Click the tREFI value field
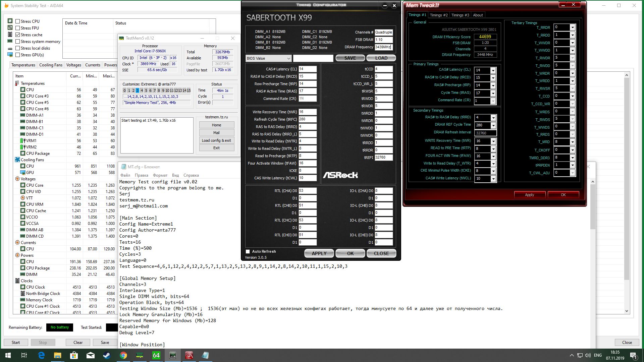This screenshot has width=644, height=362. 383,158
